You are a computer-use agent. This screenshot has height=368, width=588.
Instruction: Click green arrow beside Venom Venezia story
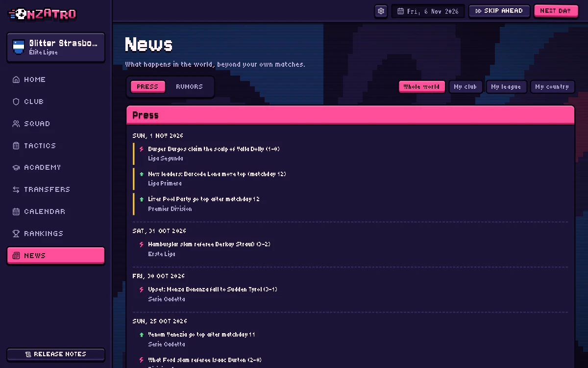pyautogui.click(x=142, y=335)
